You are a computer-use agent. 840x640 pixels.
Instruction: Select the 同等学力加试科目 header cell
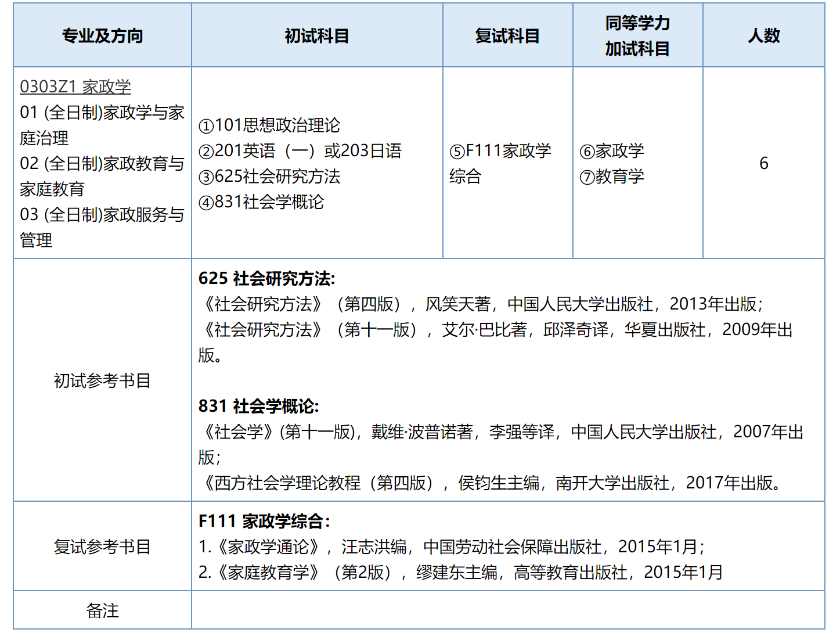[637, 35]
